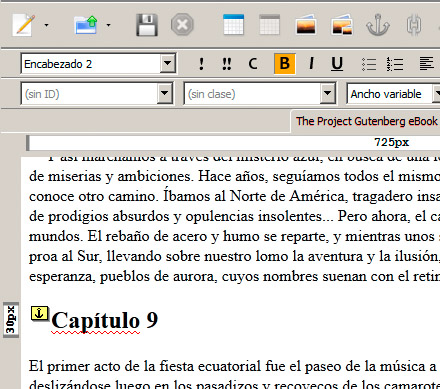This screenshot has height=389, width=440.
Task: Open the (sin ID) dropdown
Action: click(165, 93)
